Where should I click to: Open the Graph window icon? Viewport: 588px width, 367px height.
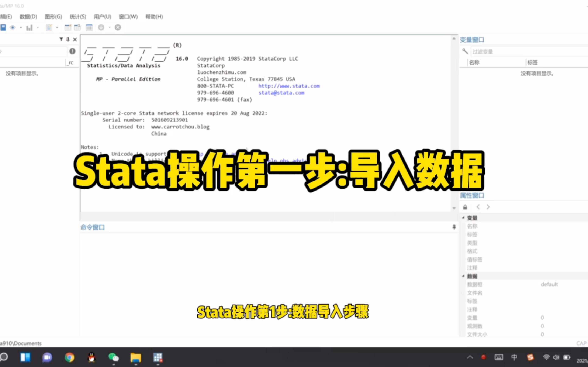29,27
